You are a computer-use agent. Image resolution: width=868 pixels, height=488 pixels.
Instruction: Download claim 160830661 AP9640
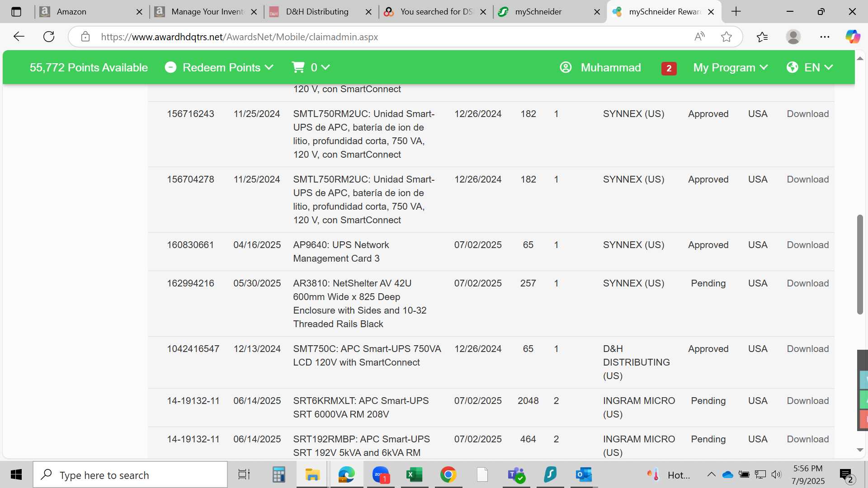807,245
